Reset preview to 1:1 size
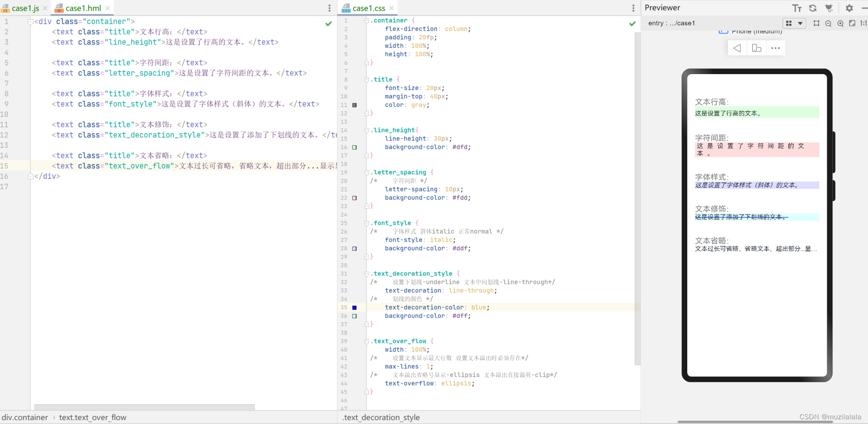The height and width of the screenshot is (424, 868). tap(864, 23)
